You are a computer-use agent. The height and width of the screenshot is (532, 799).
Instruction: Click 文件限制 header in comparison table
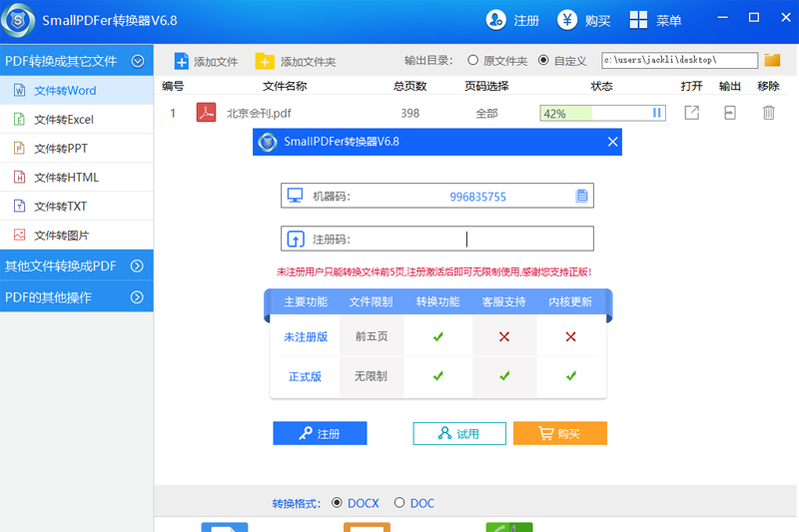pos(371,301)
